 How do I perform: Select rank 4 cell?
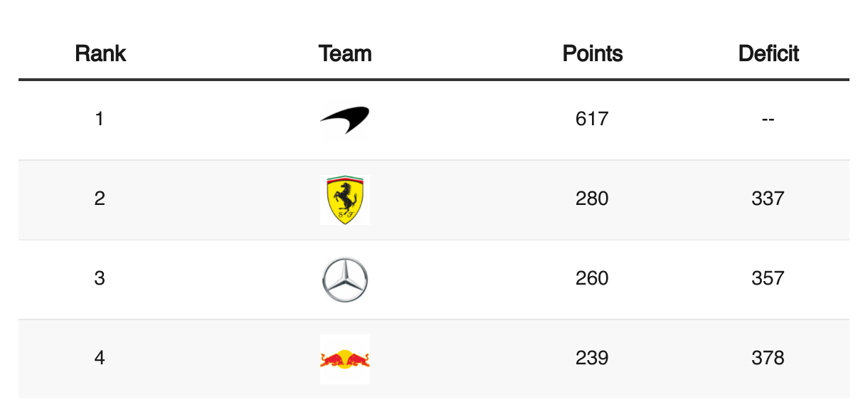[100, 357]
